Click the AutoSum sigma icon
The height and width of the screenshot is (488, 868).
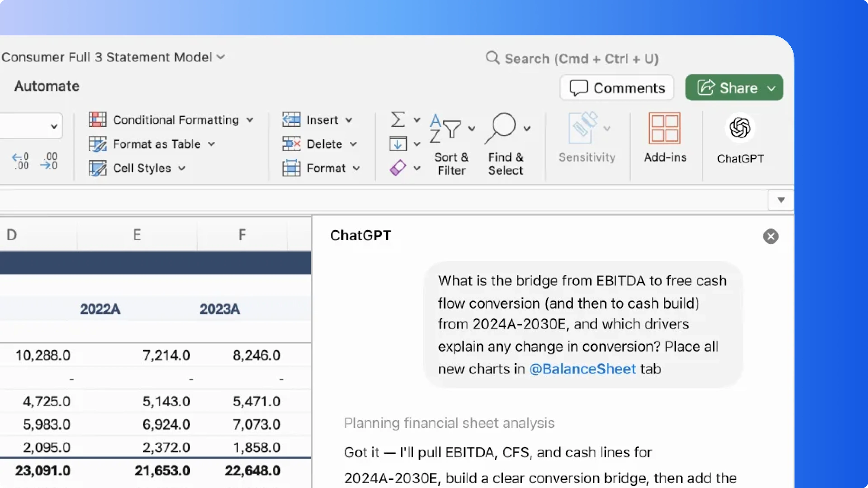pyautogui.click(x=398, y=120)
